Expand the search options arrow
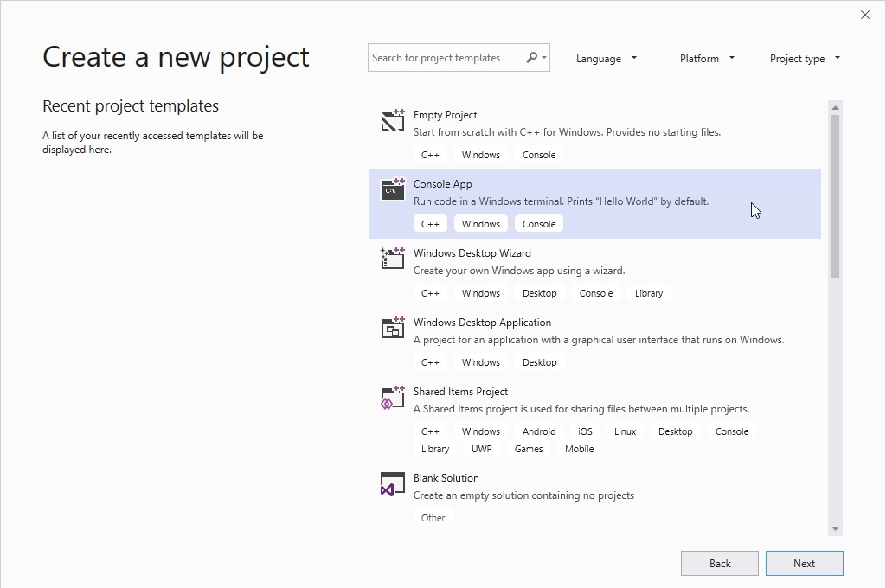 (x=544, y=58)
